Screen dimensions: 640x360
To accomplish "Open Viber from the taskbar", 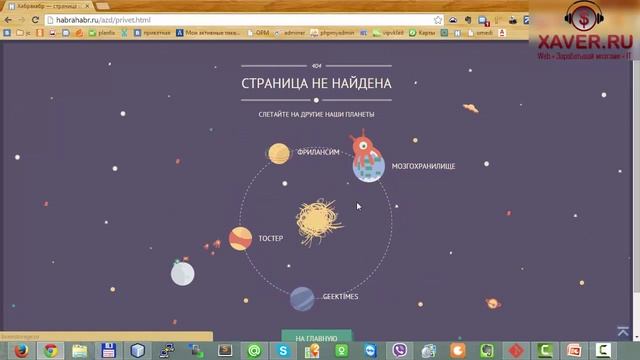I will coord(400,351).
